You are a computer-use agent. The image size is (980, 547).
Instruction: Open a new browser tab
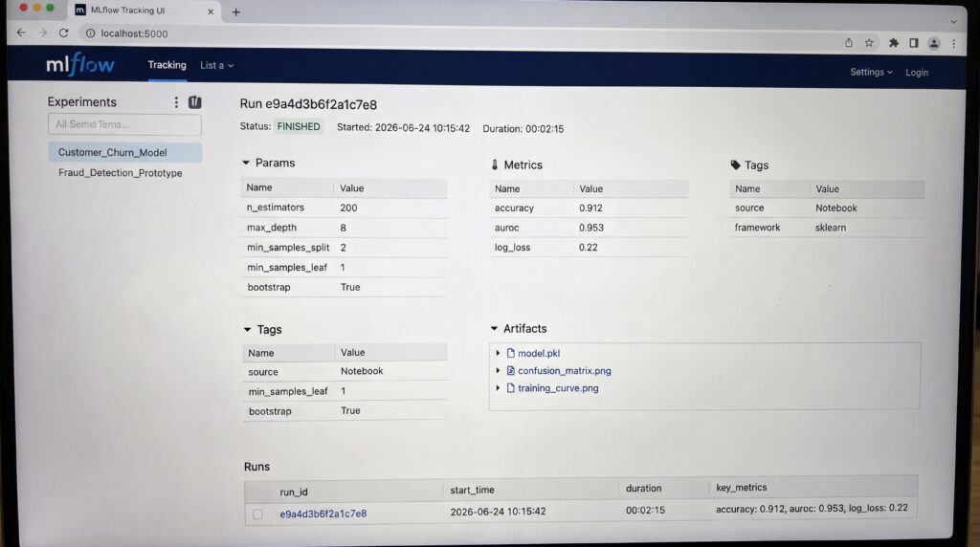point(235,11)
